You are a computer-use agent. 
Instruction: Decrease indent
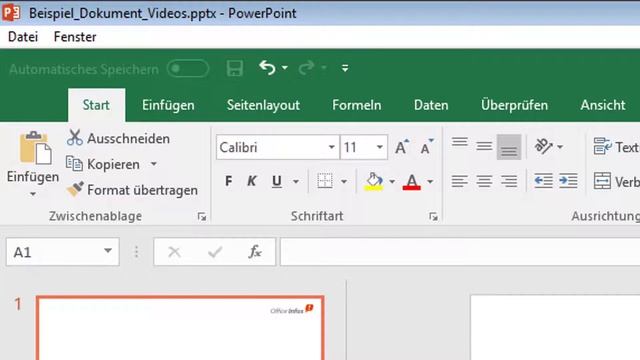[x=544, y=181]
